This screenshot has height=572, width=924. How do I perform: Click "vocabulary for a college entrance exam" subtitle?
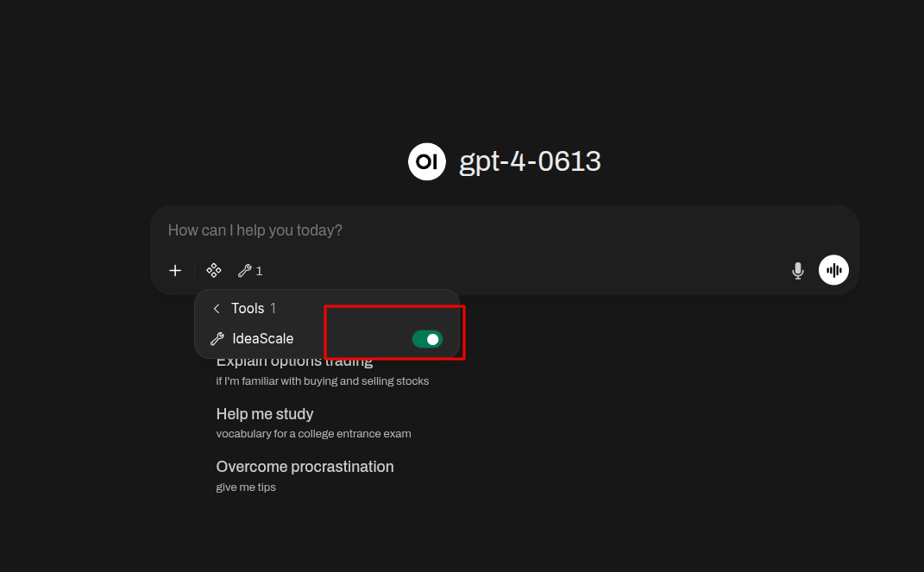click(313, 434)
